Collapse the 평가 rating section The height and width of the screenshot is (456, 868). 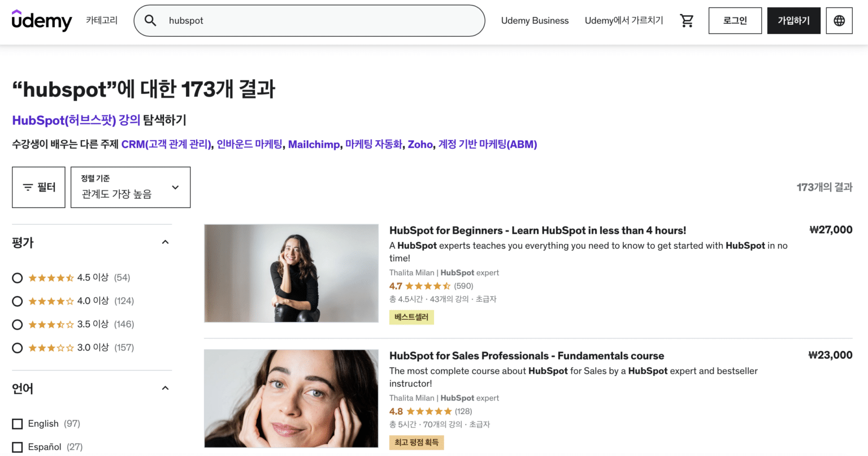(165, 242)
